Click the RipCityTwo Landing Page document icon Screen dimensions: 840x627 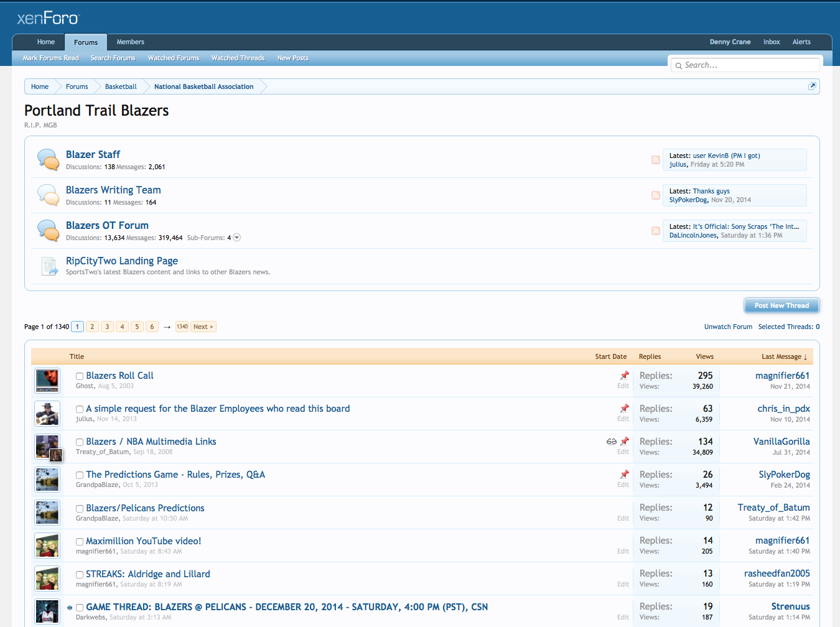[49, 266]
